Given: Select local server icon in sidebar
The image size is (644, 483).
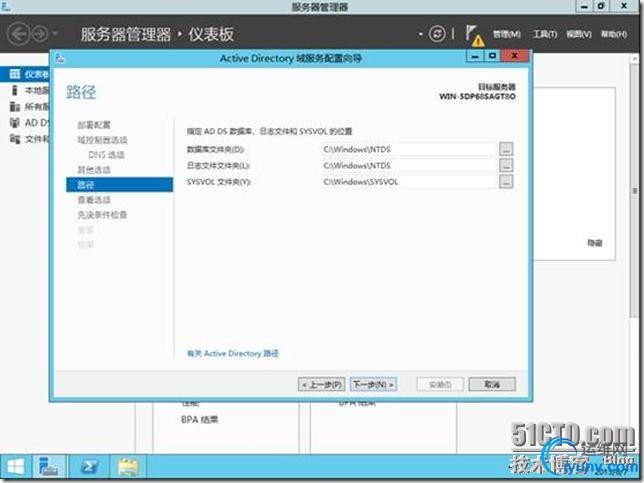Looking at the screenshot, I should click(15, 90).
